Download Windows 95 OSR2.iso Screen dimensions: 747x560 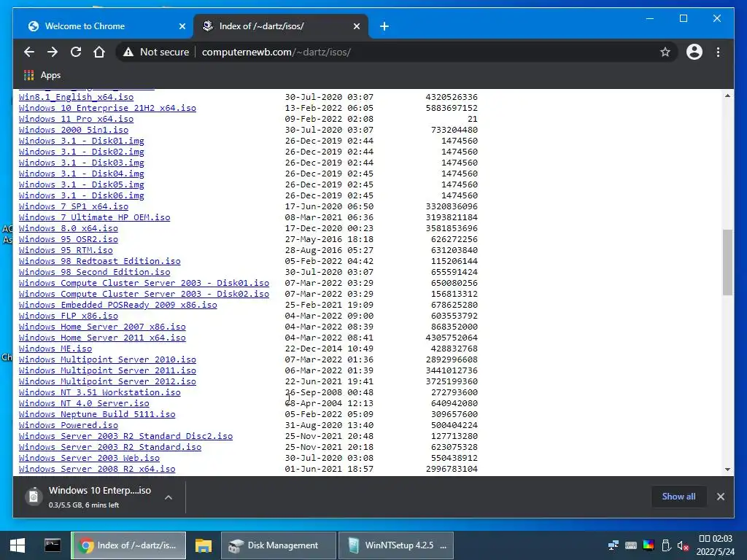[68, 239]
